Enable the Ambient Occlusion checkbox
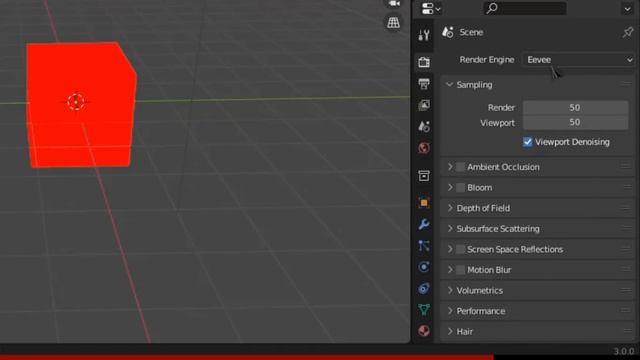The width and height of the screenshot is (640, 360). pyautogui.click(x=460, y=167)
